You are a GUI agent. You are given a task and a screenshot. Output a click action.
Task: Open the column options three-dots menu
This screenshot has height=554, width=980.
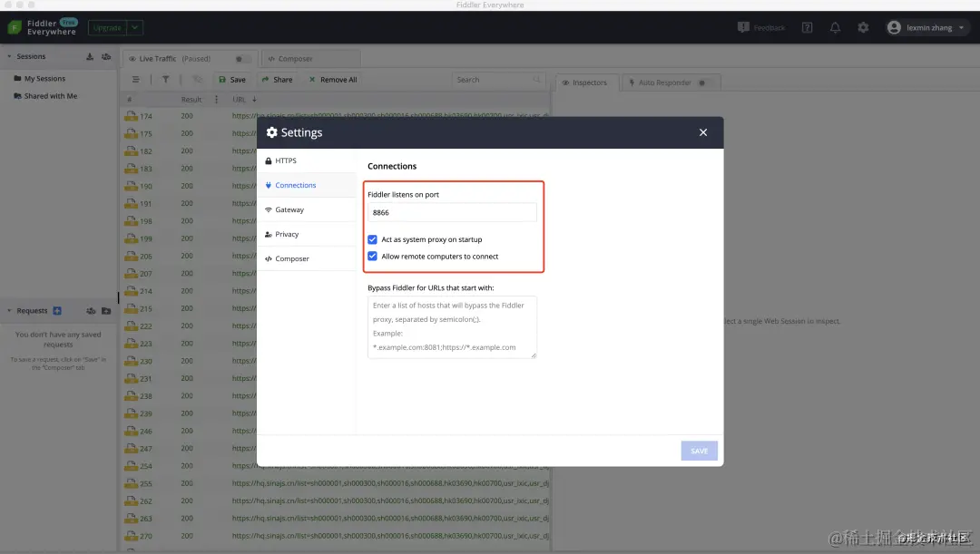216,100
